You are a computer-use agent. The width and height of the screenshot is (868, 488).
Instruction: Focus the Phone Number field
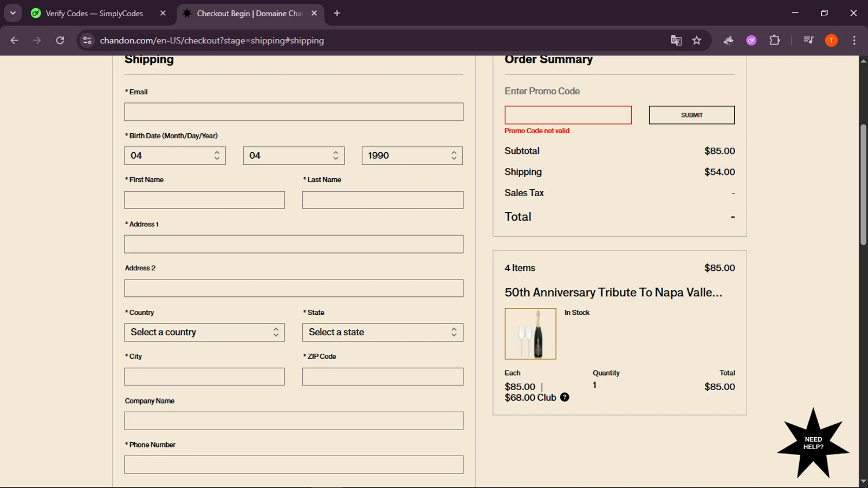(x=293, y=465)
